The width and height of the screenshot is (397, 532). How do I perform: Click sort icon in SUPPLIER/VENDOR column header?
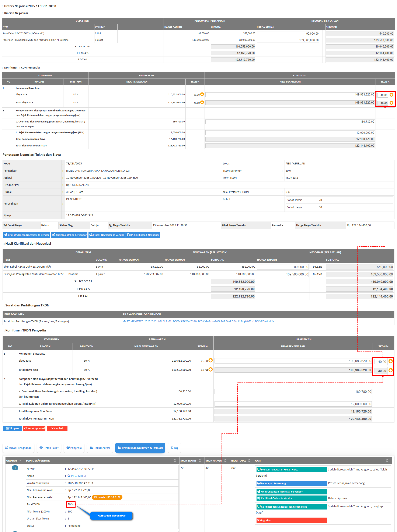(x=175, y=461)
